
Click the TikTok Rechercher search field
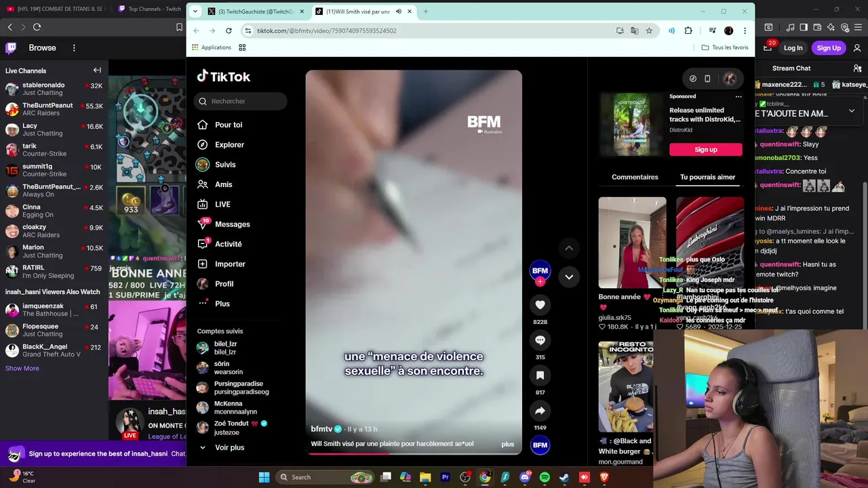[241, 101]
